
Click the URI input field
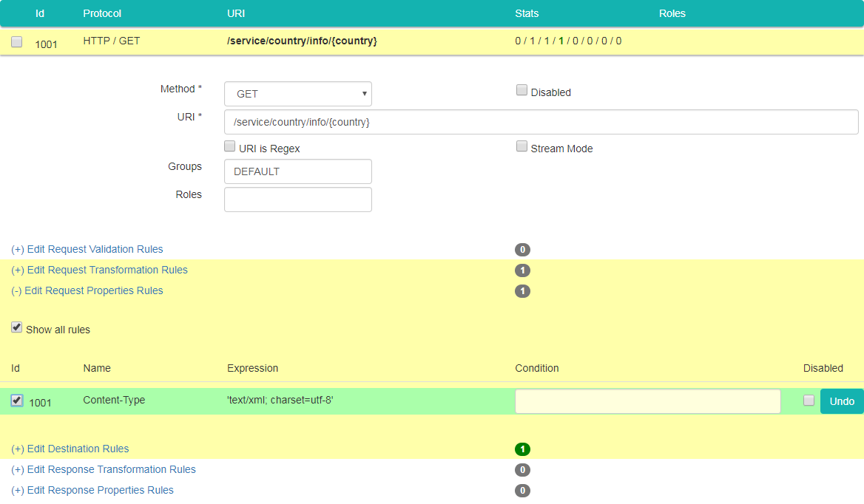click(x=541, y=122)
